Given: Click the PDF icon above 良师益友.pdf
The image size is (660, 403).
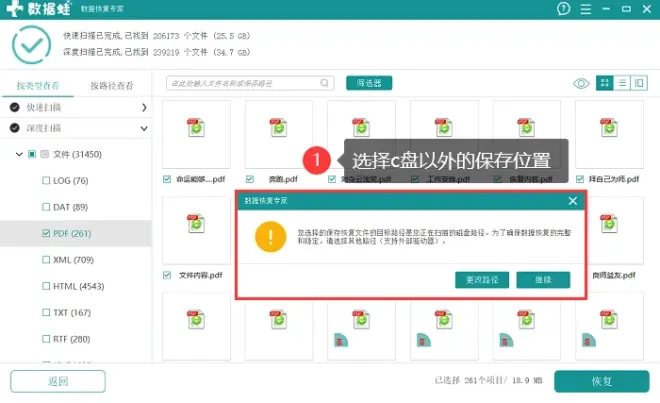Looking at the screenshot, I should click(609, 224).
